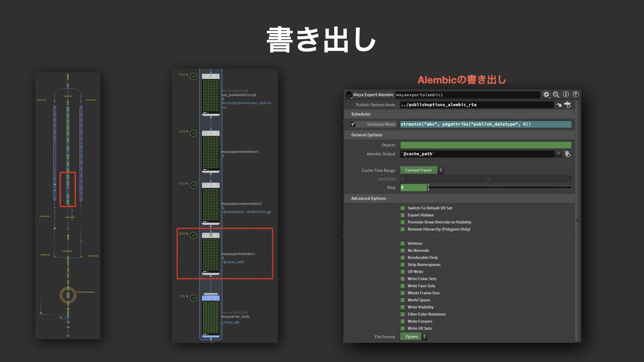
Task: Toggle Renderable Only checkbox
Action: point(402,257)
